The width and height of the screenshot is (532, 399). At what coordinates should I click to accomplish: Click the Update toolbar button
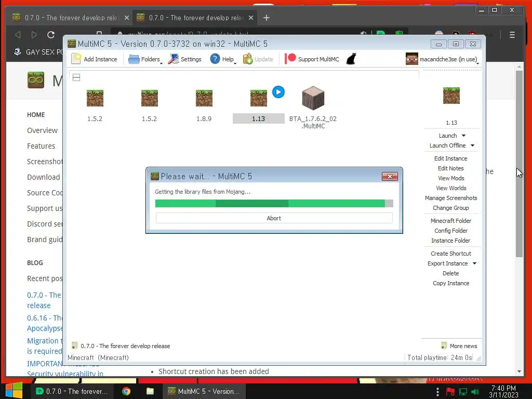coord(258,59)
